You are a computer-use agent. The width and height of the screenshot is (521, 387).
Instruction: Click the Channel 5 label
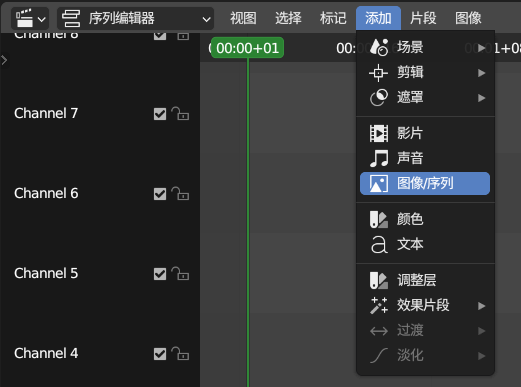coord(46,273)
